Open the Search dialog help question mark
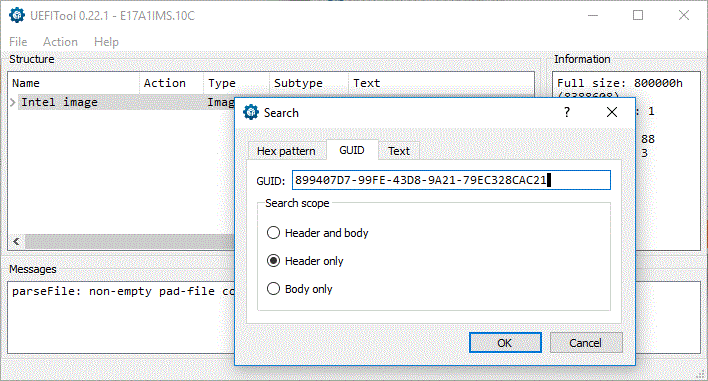The image size is (708, 381). click(x=567, y=112)
